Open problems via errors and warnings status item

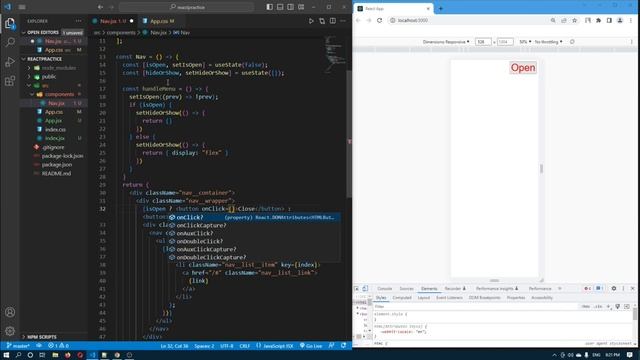[58, 346]
